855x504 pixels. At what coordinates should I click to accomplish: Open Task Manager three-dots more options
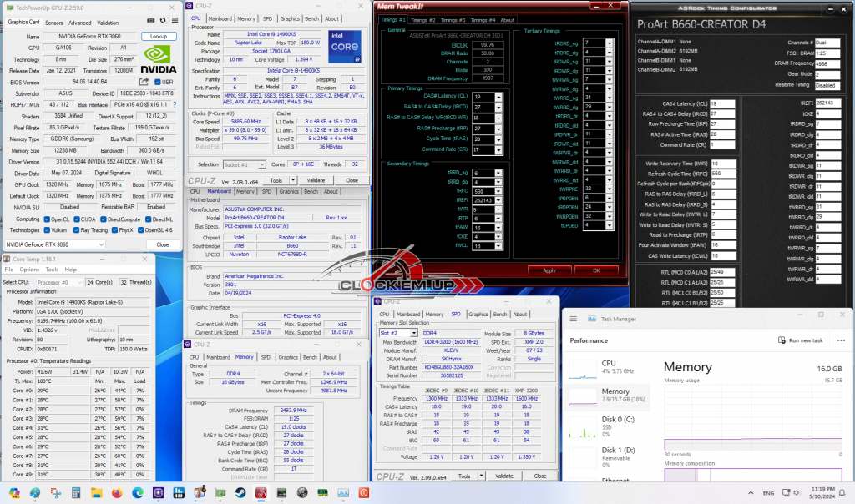coord(841,340)
